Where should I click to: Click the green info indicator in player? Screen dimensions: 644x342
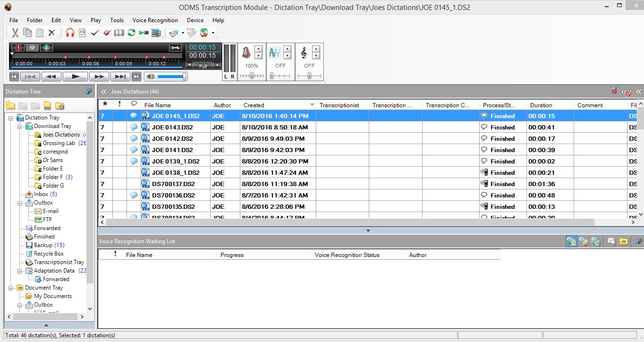click(46, 48)
